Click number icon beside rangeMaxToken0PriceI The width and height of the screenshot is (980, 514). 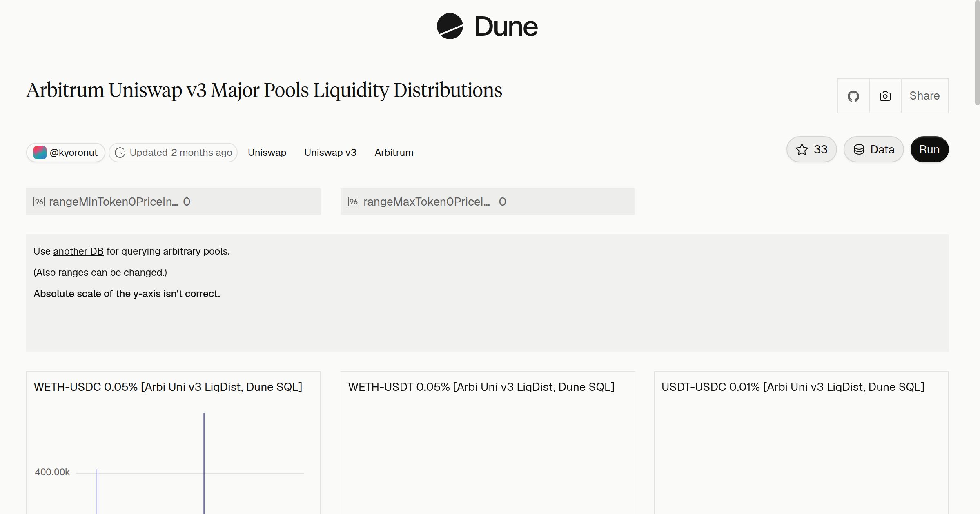pos(354,202)
